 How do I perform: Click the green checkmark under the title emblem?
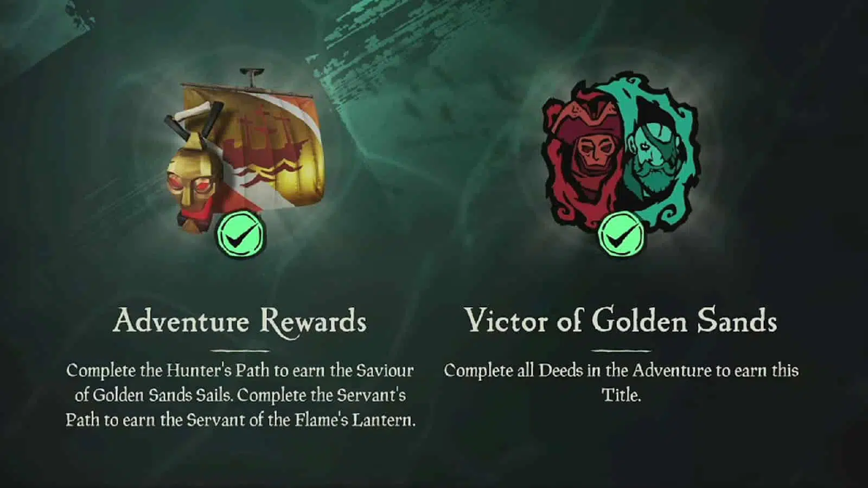click(622, 236)
